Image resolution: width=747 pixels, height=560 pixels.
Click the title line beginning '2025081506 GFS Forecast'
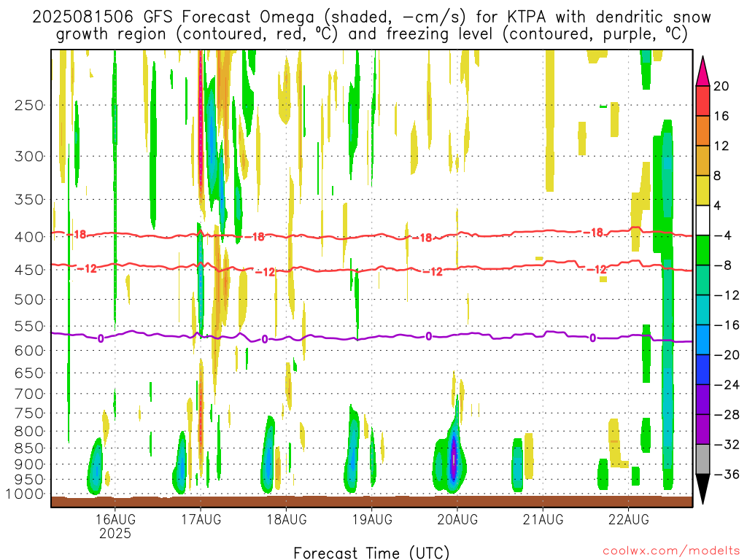pos(371,17)
